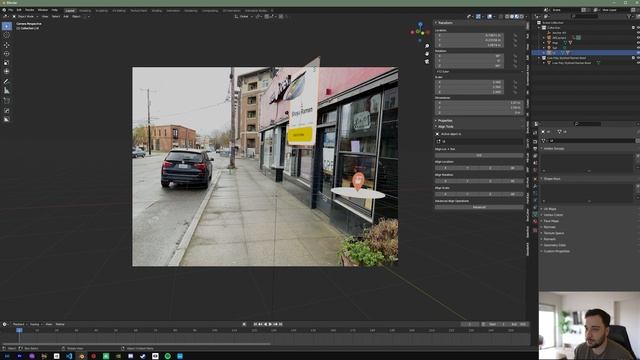Screen dimensions: 640x360
Task: Toggle Align Location X button
Action: click(445, 168)
